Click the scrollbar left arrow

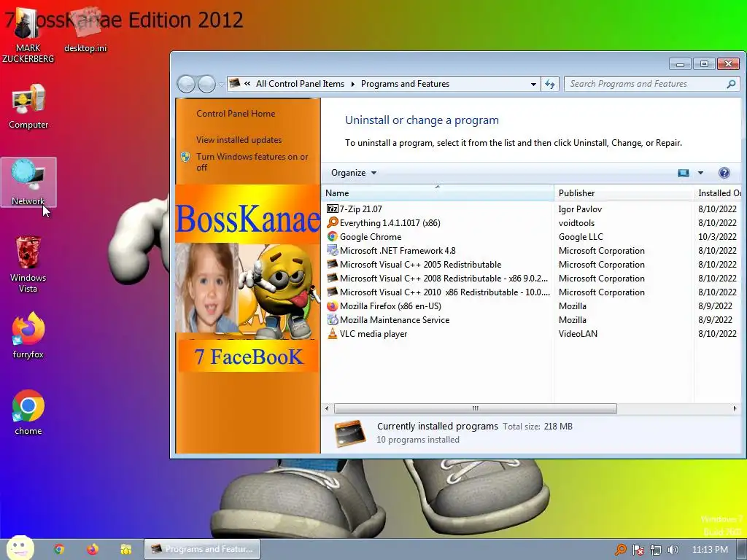pyautogui.click(x=327, y=408)
